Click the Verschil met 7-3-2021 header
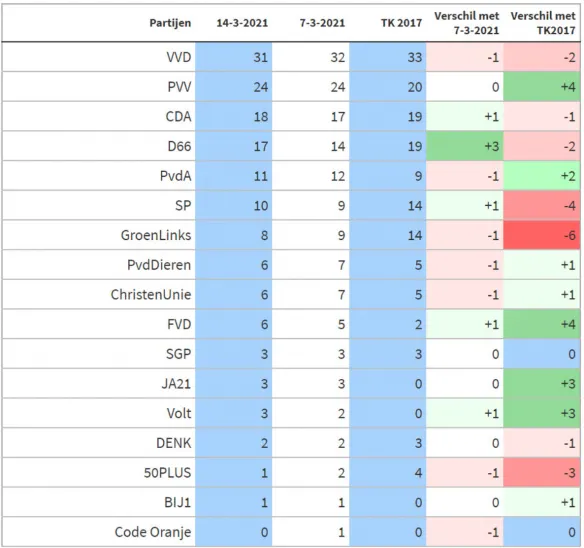The width and height of the screenshot is (584, 548). pos(467,23)
